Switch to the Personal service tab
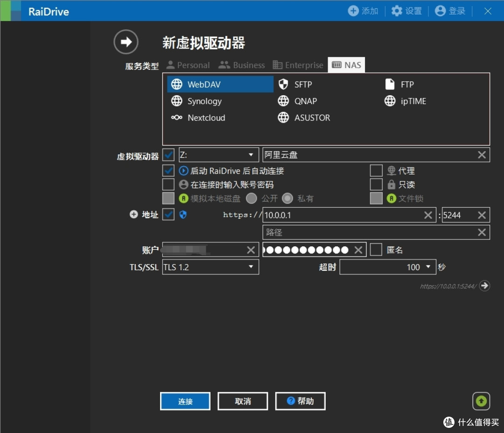 (x=188, y=65)
